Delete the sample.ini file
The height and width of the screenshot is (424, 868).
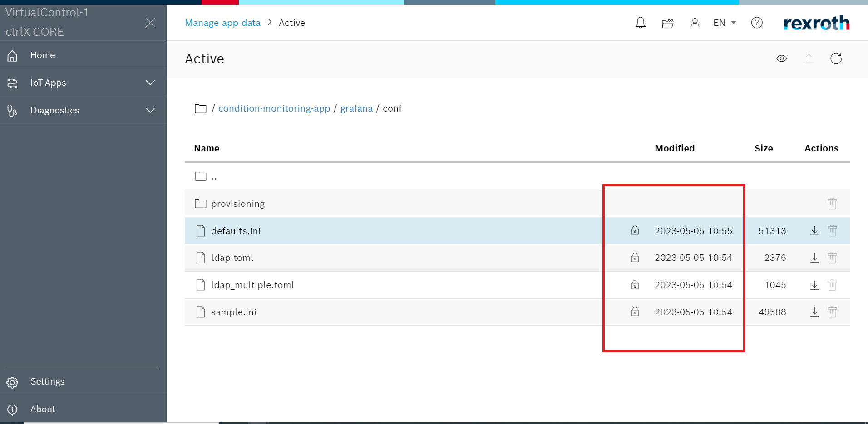(832, 312)
